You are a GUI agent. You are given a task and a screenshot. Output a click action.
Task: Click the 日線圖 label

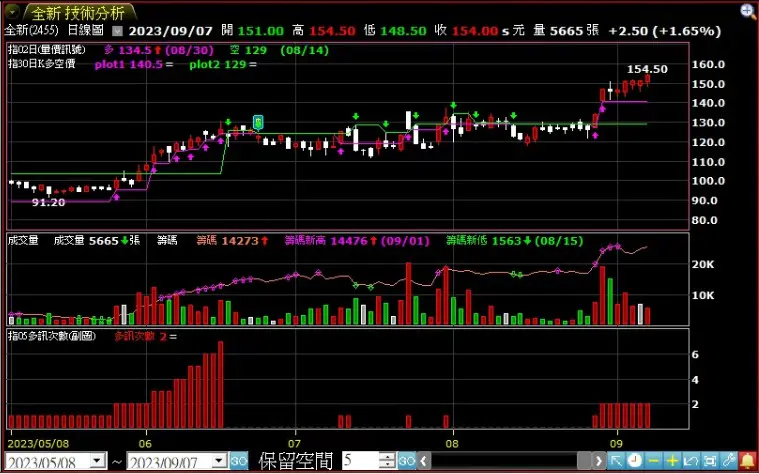(x=86, y=31)
